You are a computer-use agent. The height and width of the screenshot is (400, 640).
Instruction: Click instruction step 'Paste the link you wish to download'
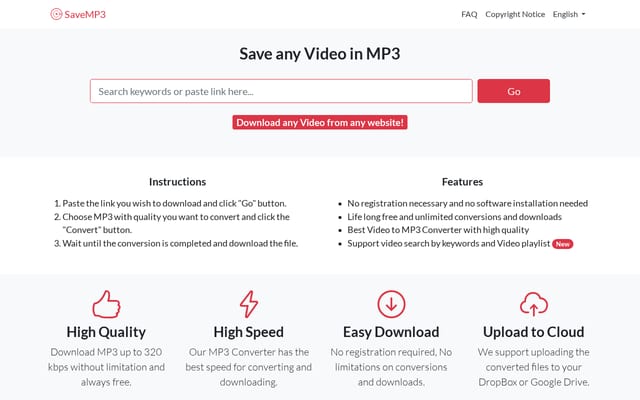coord(174,203)
